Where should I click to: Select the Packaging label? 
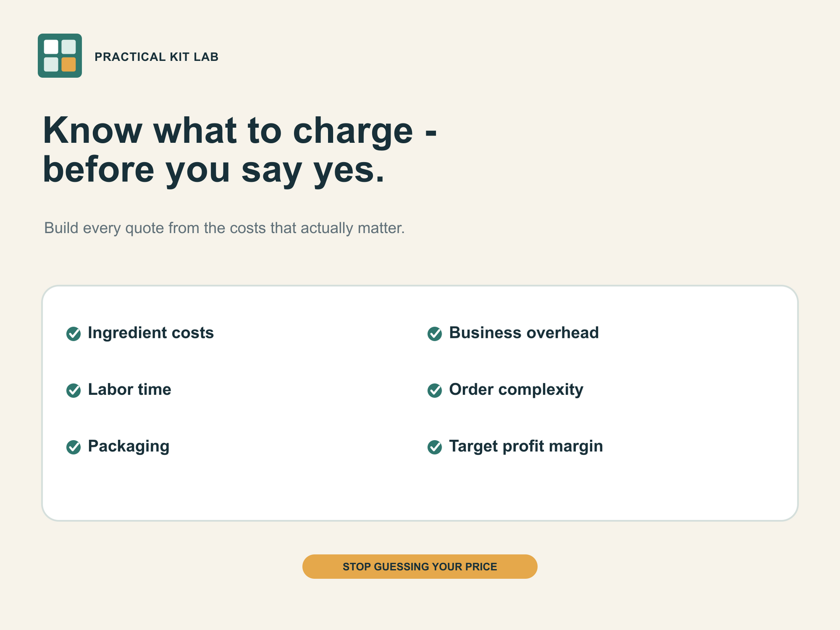pos(129,446)
